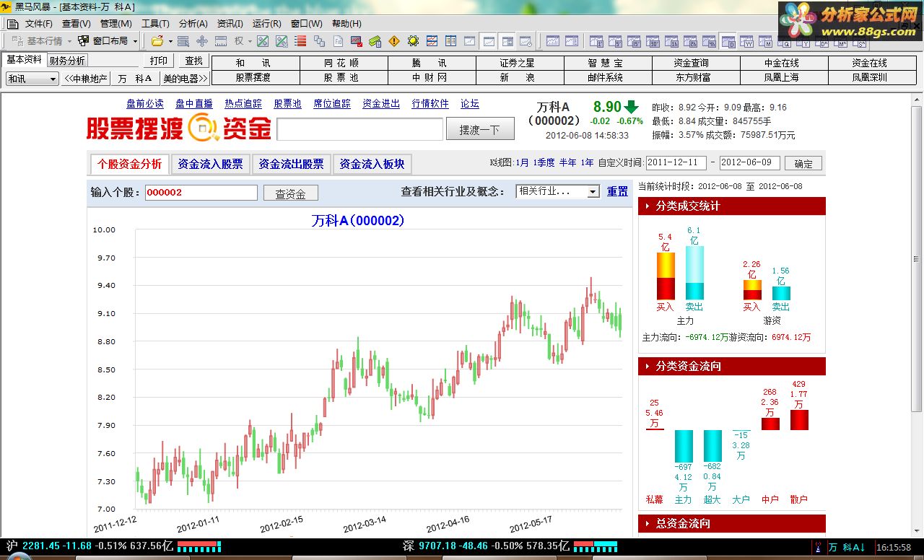Screen dimensions: 924x560
Task: Go to next stock 美的电器>>
Action: (185, 79)
